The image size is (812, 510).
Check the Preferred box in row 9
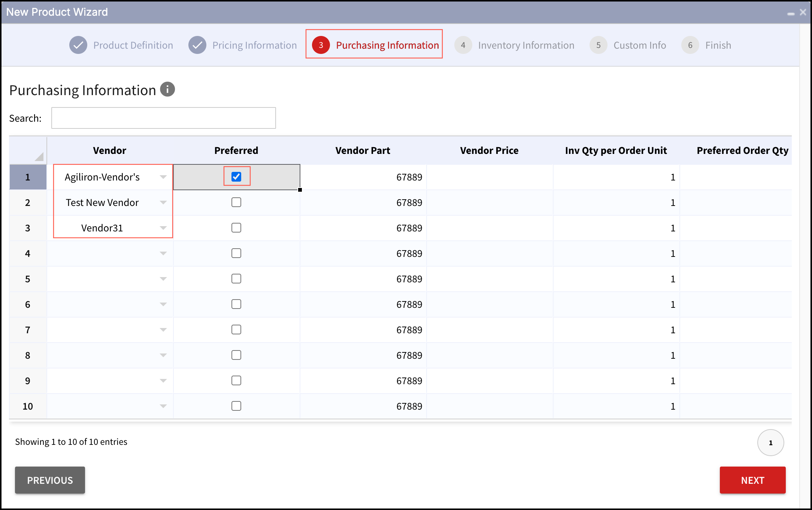[236, 380]
